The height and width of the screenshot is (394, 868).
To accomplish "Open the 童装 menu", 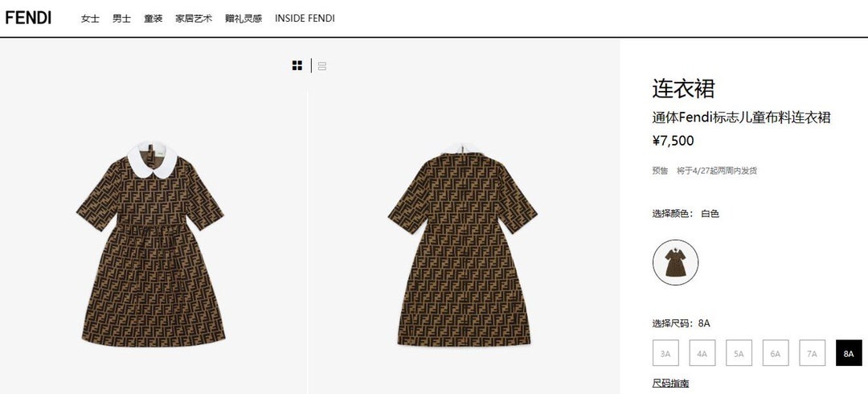I will click(x=154, y=18).
